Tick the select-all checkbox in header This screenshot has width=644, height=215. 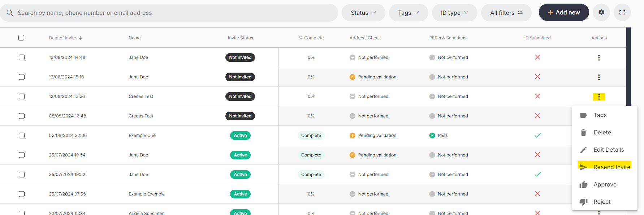(21, 38)
